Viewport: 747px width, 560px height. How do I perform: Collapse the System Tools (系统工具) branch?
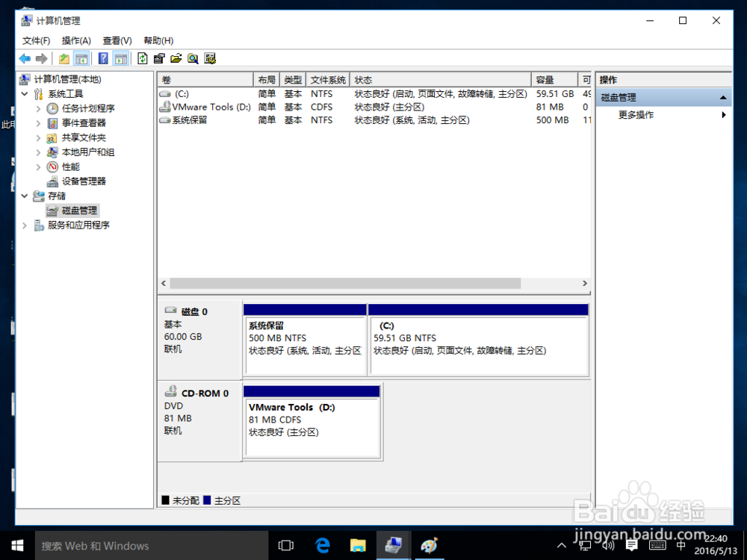click(25, 94)
